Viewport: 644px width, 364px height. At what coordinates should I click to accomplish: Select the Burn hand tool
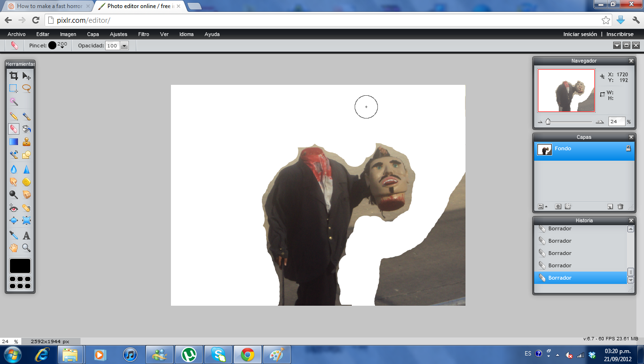pyautogui.click(x=27, y=194)
